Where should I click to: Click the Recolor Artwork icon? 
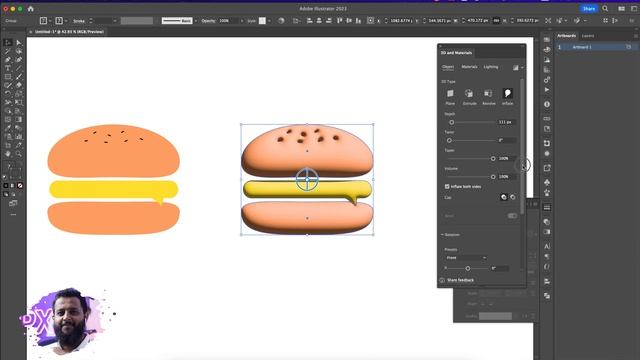(x=281, y=20)
